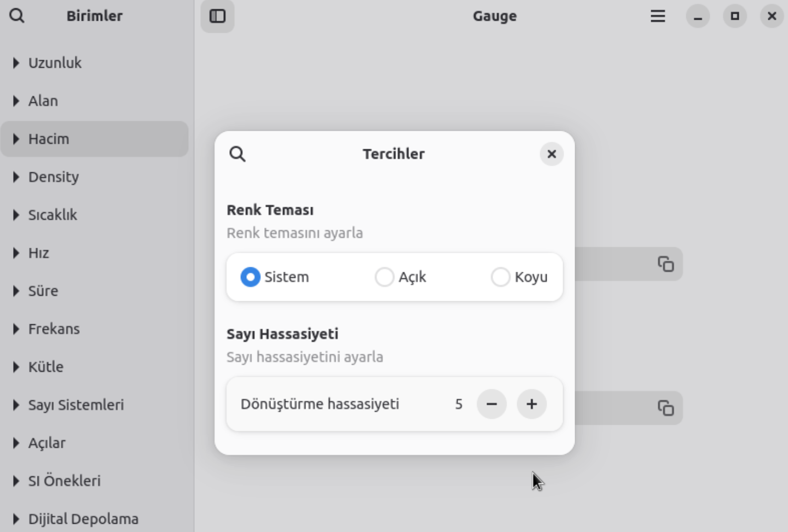Choose the Açık color theme

(x=384, y=277)
